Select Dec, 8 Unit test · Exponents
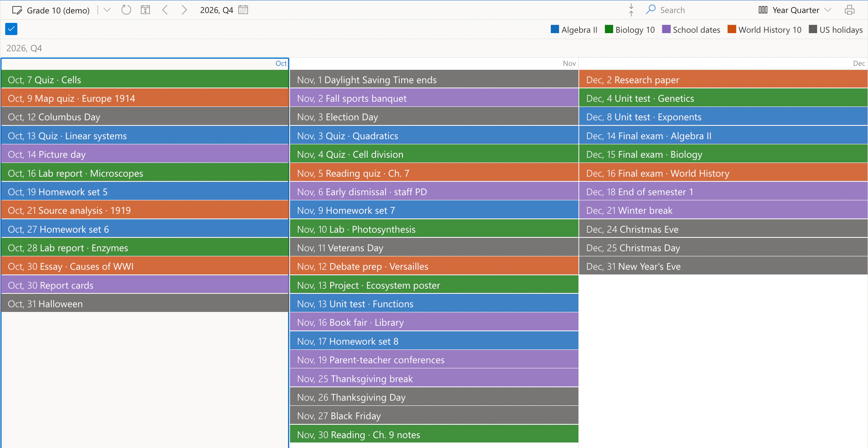 click(x=723, y=117)
